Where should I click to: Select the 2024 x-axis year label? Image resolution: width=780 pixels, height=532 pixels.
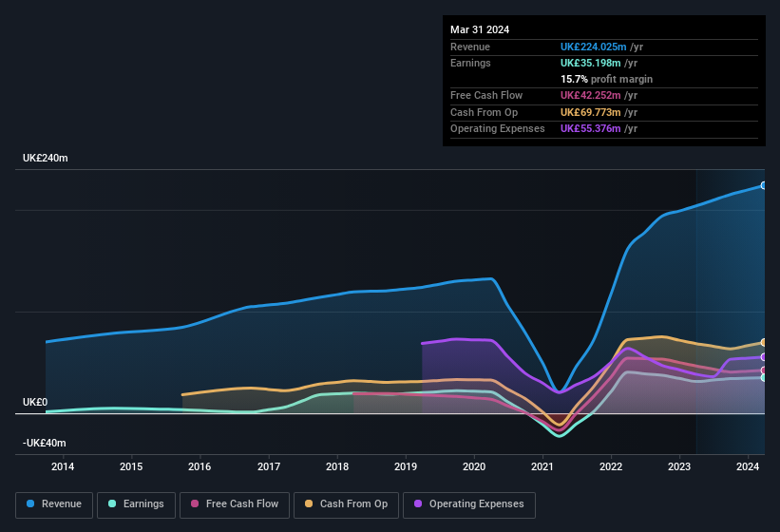point(748,466)
